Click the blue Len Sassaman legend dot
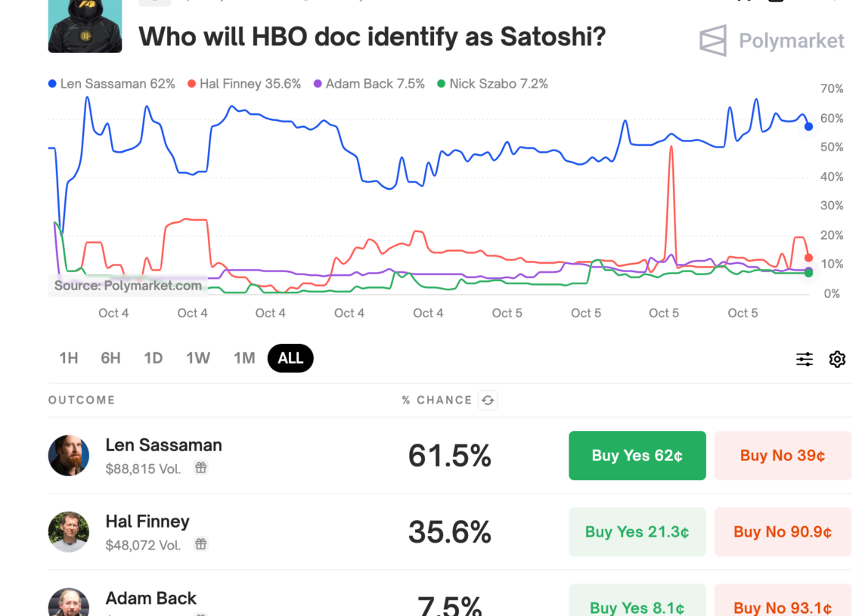Image resolution: width=862 pixels, height=616 pixels. (x=52, y=84)
